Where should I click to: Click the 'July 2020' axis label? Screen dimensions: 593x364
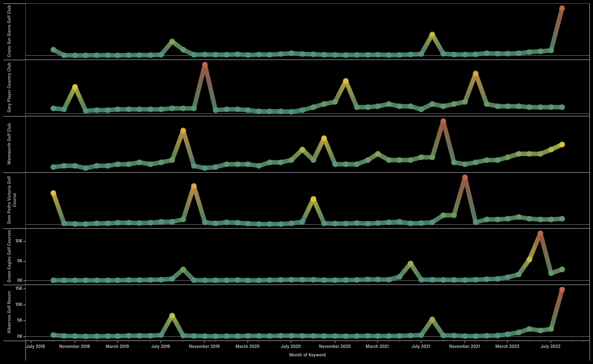tap(291, 346)
